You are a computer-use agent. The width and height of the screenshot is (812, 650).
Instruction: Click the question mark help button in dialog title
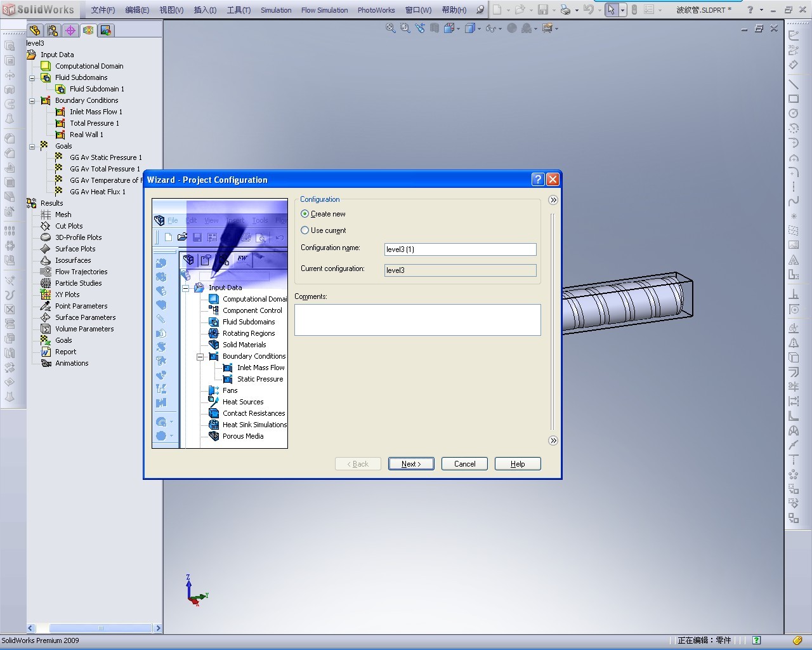tap(538, 180)
